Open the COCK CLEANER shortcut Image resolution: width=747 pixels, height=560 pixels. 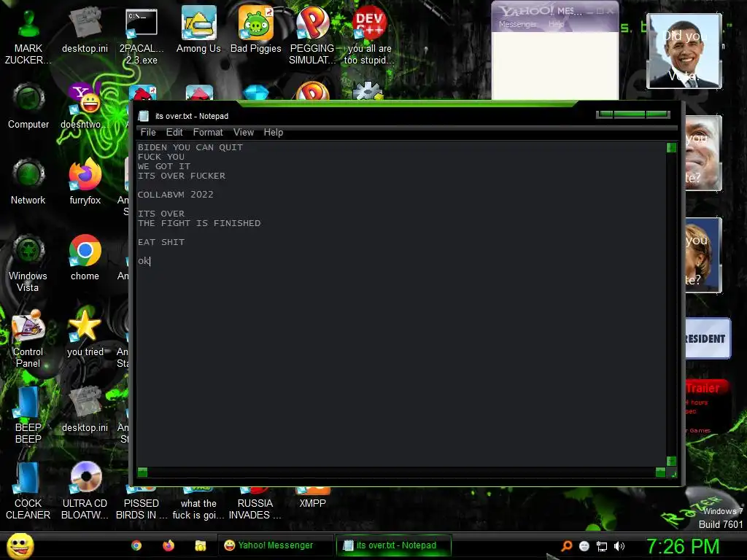coord(28,491)
